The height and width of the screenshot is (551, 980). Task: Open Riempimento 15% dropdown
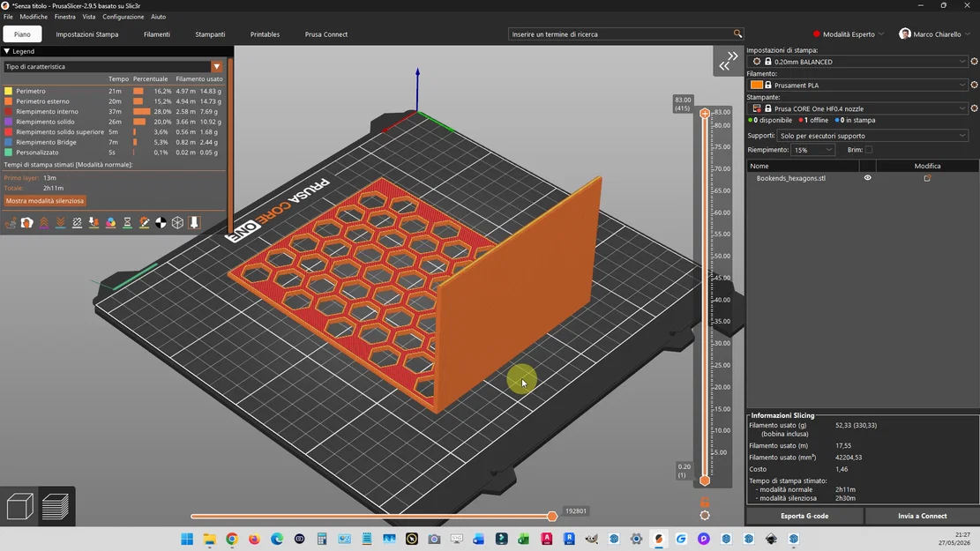812,150
